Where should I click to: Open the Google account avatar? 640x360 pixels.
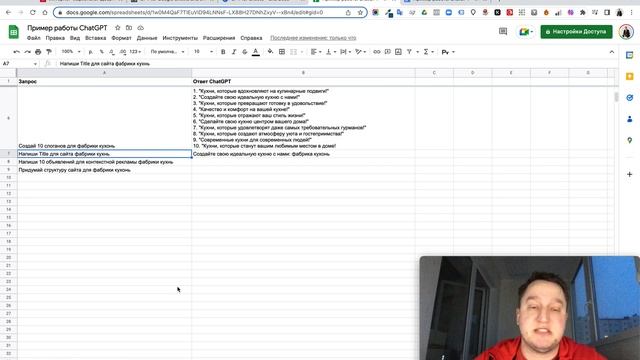pyautogui.click(x=626, y=31)
